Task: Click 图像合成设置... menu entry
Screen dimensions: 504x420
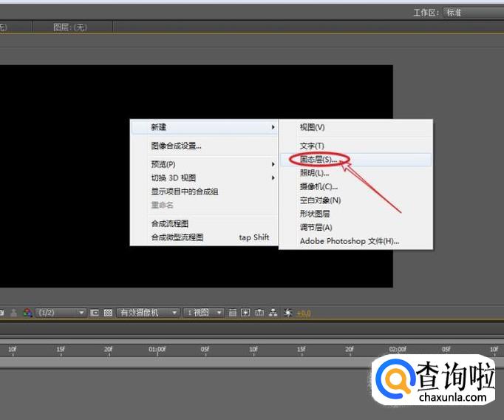Action: click(177, 146)
